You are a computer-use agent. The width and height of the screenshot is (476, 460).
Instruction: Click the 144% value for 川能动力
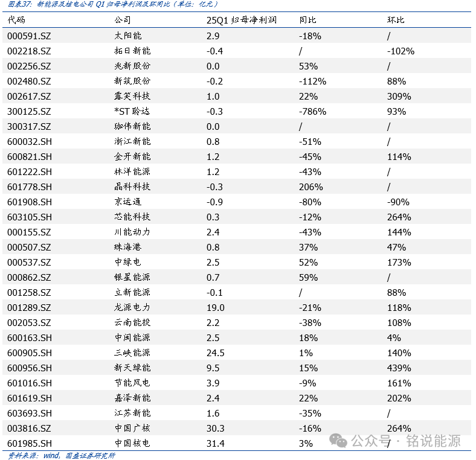[x=399, y=232]
